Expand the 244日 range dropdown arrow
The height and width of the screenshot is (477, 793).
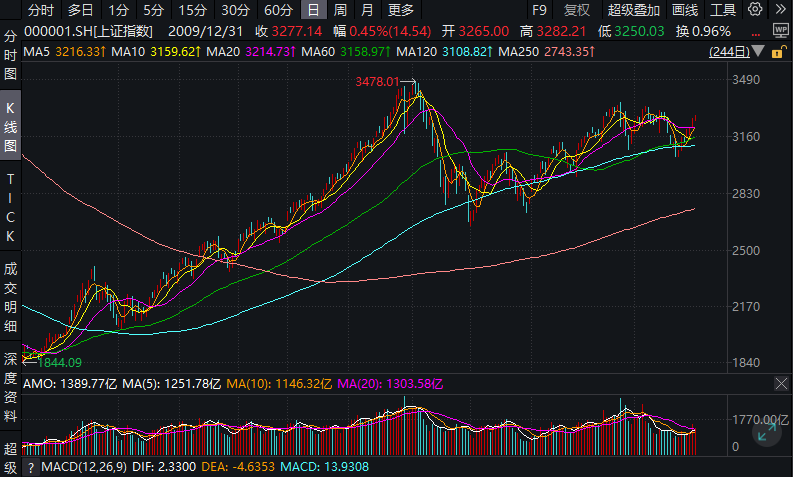[757, 52]
